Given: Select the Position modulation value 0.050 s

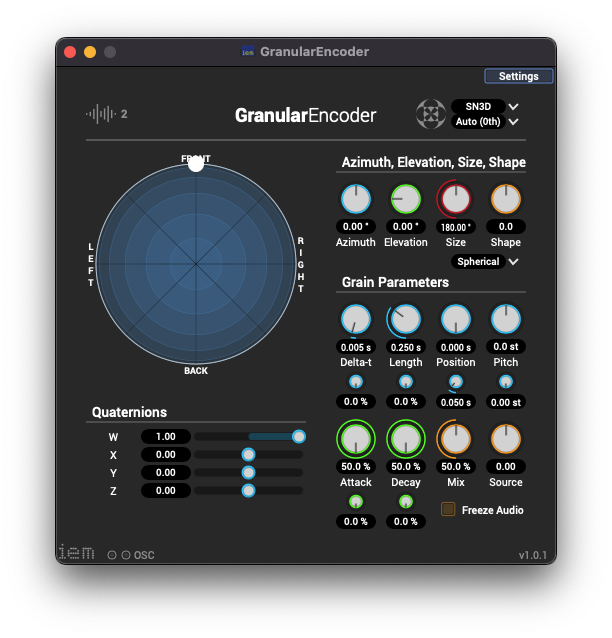Looking at the screenshot, I should [x=456, y=402].
